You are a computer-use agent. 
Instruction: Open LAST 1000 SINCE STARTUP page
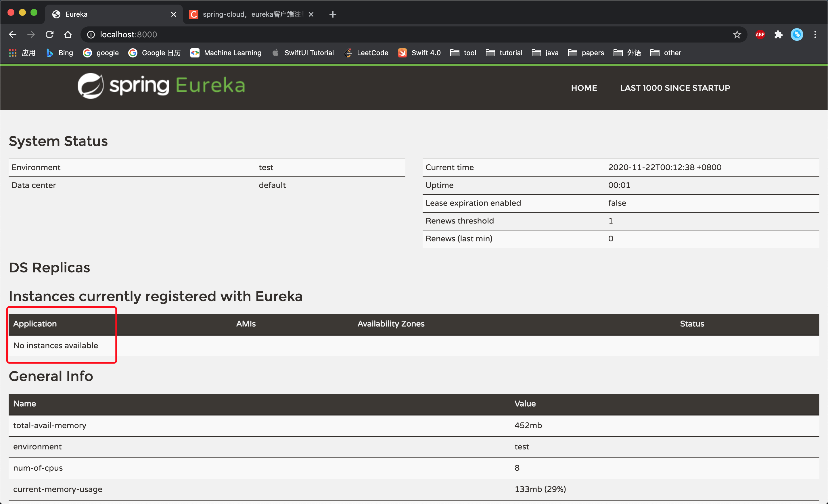point(675,88)
